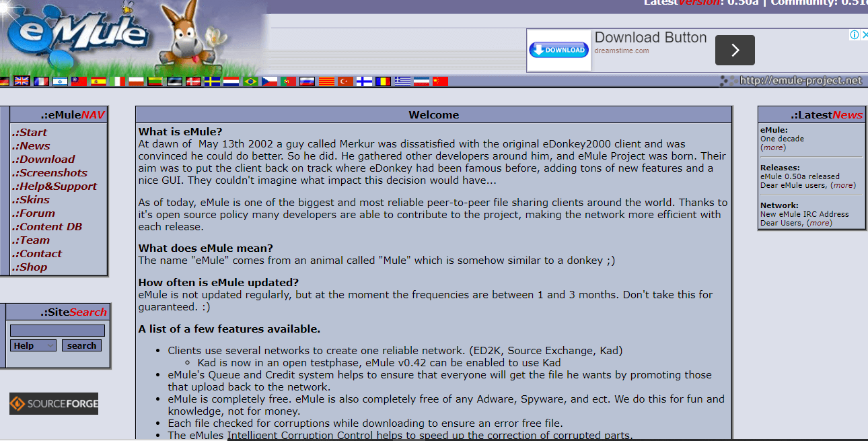Click 'A list of a few features available.'

pos(229,329)
